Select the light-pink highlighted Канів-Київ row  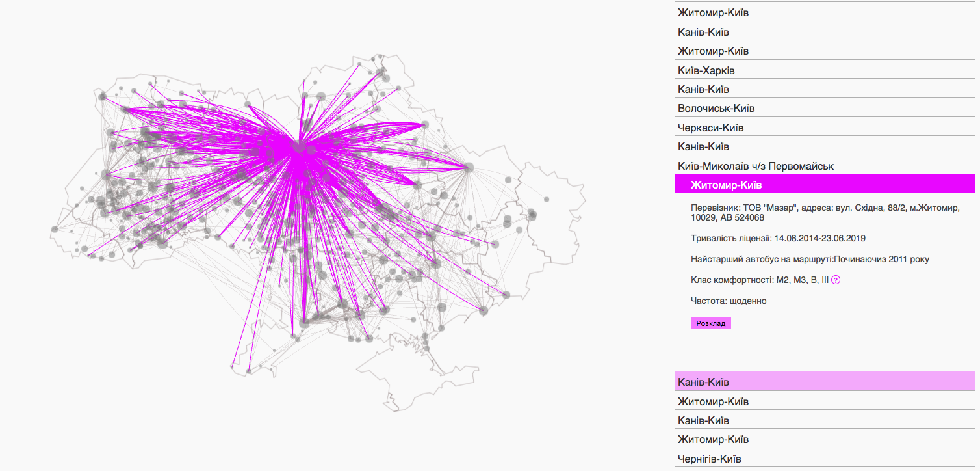tap(703, 382)
